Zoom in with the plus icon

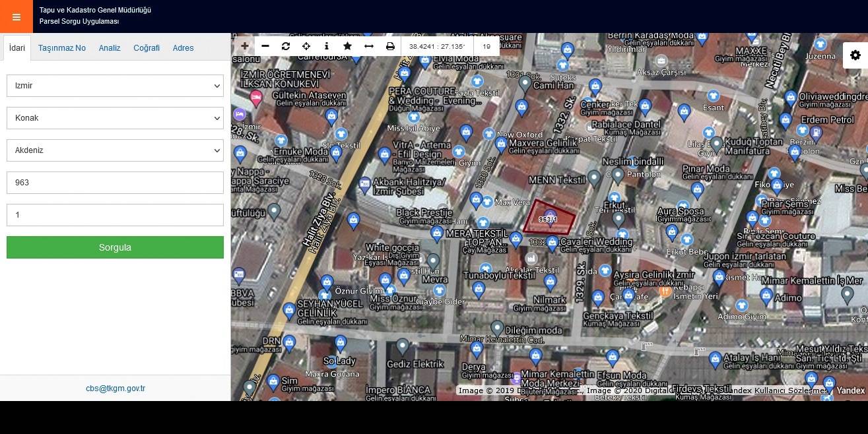coord(244,46)
